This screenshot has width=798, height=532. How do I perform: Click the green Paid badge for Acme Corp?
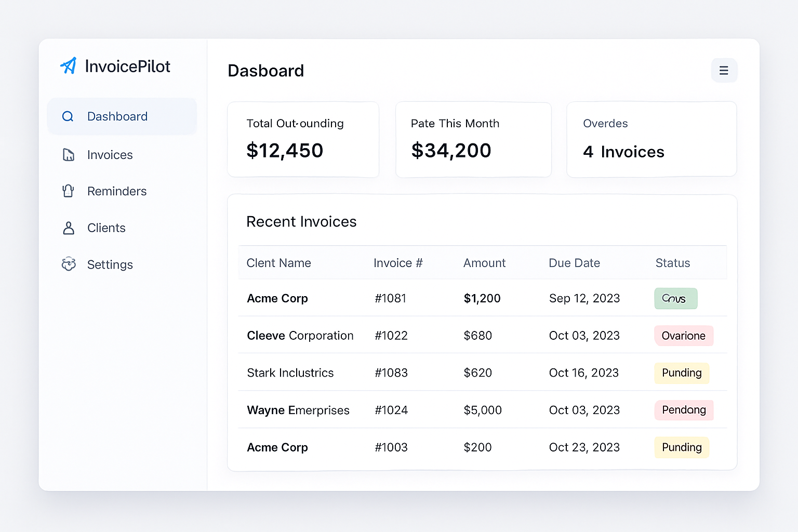click(x=675, y=298)
